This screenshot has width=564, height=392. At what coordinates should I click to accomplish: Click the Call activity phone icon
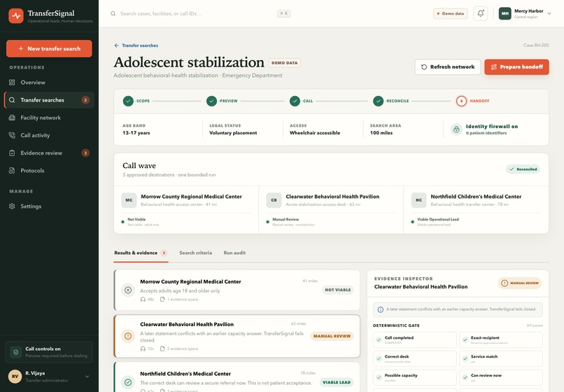click(12, 135)
